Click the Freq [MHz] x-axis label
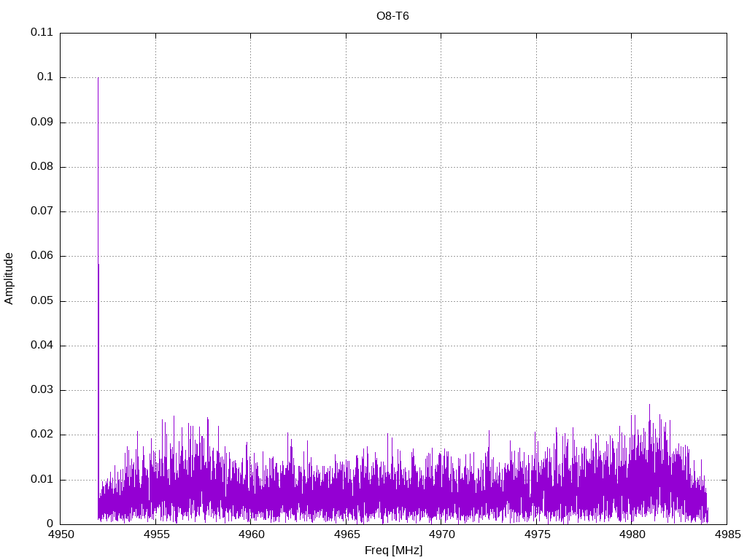747x560 pixels. point(393,551)
